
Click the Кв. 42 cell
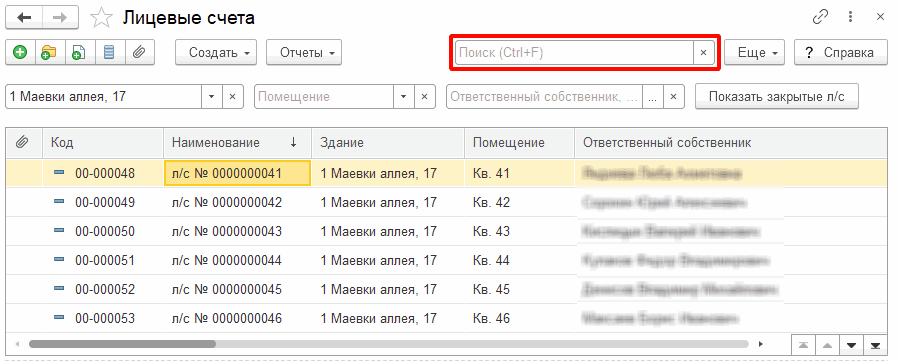[x=519, y=202]
